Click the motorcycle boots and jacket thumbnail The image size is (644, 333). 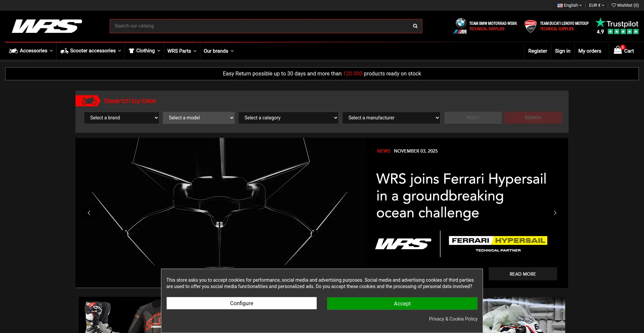pyautogui.click(x=120, y=315)
